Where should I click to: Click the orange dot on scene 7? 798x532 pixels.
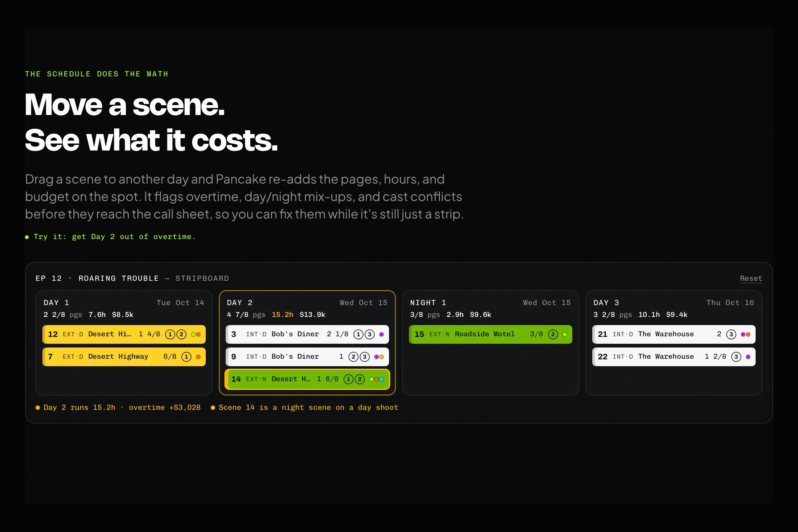198,357
